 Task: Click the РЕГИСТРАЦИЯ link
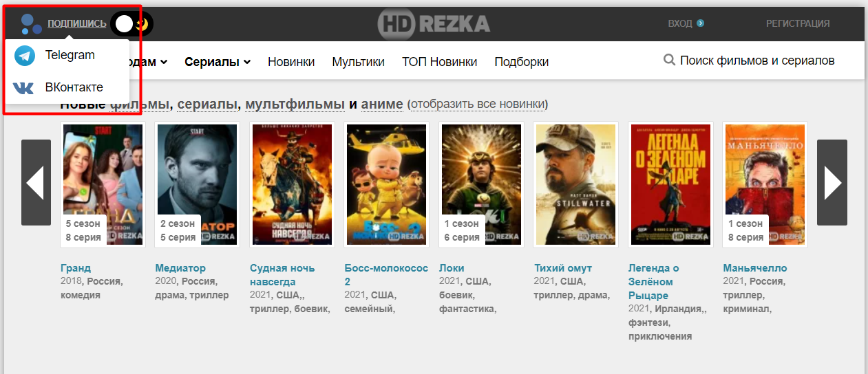click(x=798, y=23)
